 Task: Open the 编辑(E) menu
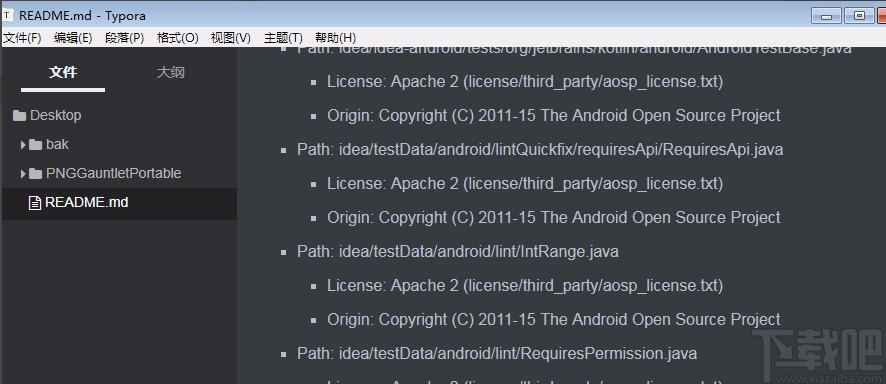tap(73, 38)
